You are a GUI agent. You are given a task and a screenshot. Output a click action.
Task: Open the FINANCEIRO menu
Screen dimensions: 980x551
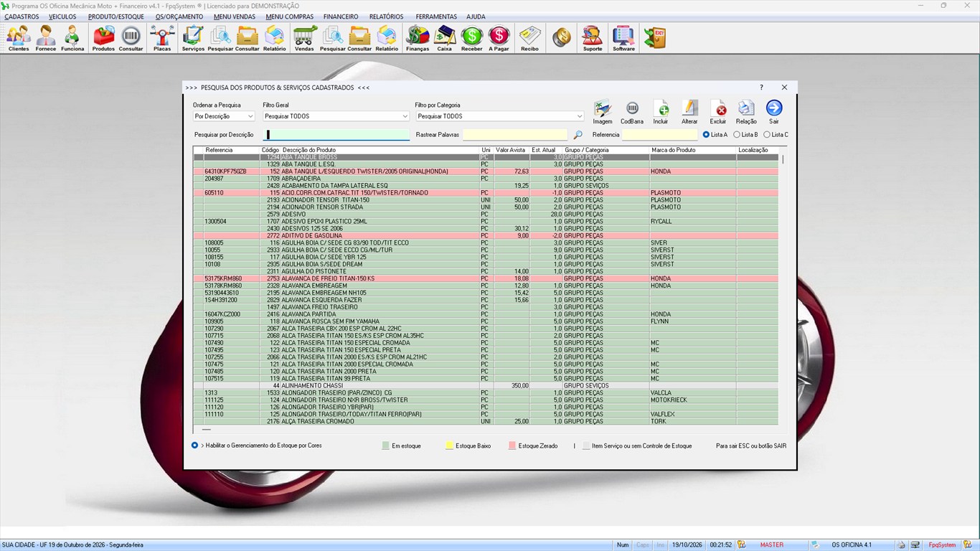341,17
